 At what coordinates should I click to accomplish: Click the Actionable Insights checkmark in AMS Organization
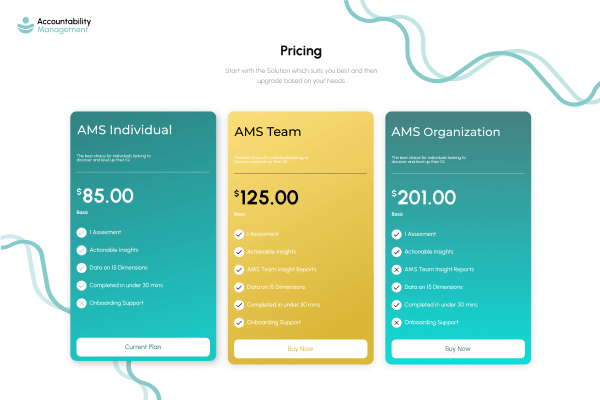[396, 252]
